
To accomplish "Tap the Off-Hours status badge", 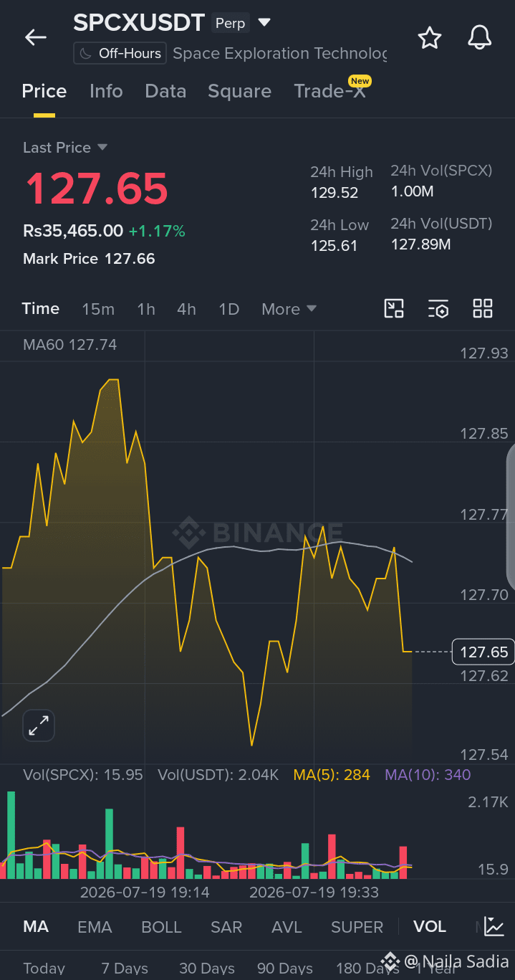I will pyautogui.click(x=120, y=54).
